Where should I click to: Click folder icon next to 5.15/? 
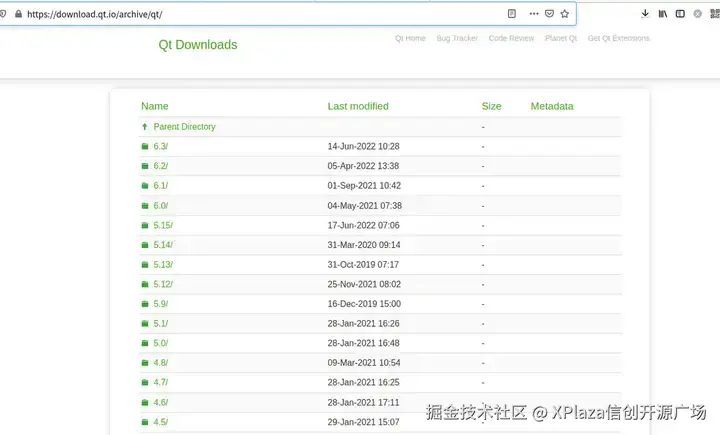pos(145,226)
